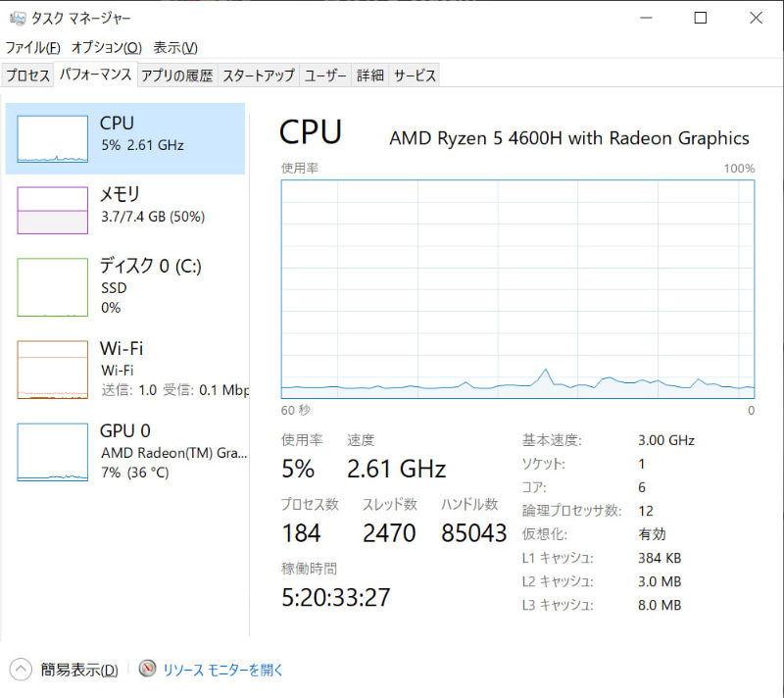Click the resource monitor icon next to the link
Screen dimensions: 784x698
147,669
